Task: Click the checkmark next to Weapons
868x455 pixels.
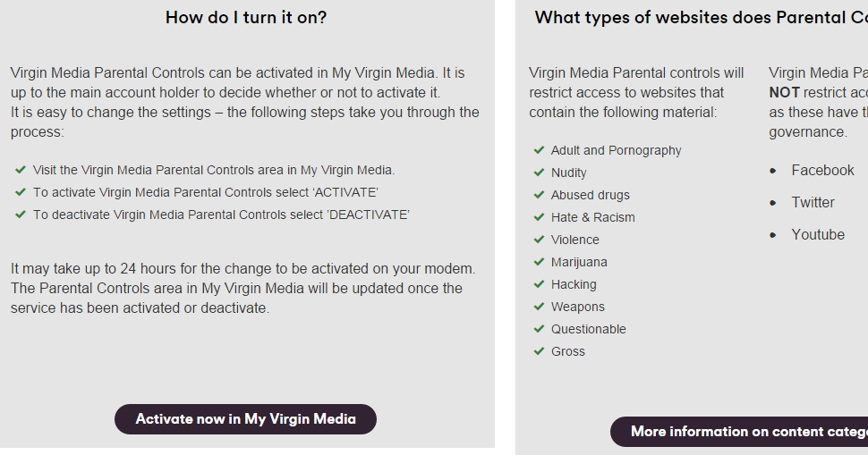Action: 539,307
